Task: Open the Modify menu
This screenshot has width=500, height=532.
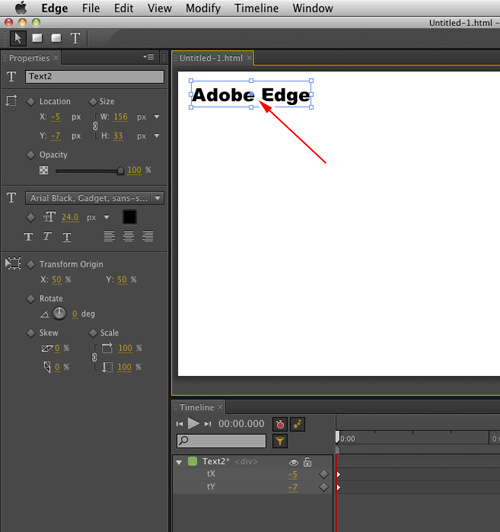Action: point(203,8)
